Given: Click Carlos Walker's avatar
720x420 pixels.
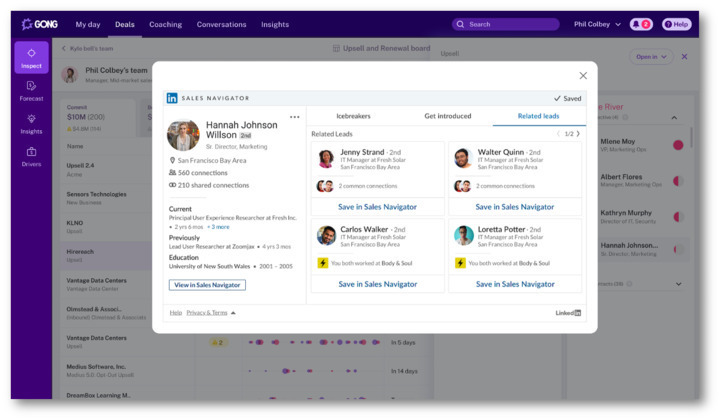Looking at the screenshot, I should tap(326, 235).
